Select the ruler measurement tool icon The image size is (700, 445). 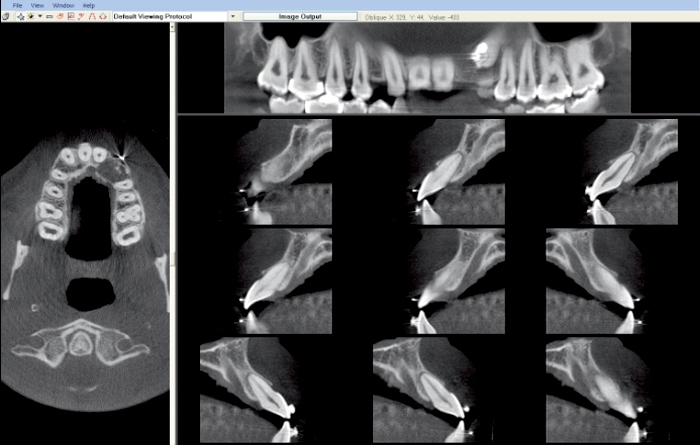tap(50, 17)
